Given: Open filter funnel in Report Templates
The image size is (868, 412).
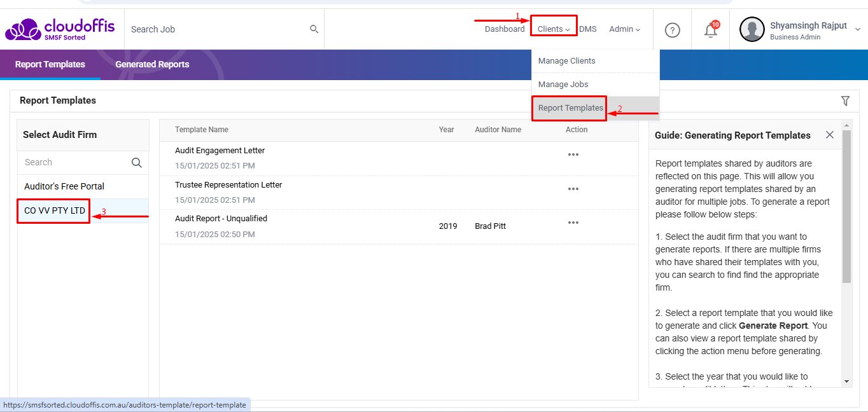Looking at the screenshot, I should click(x=845, y=100).
